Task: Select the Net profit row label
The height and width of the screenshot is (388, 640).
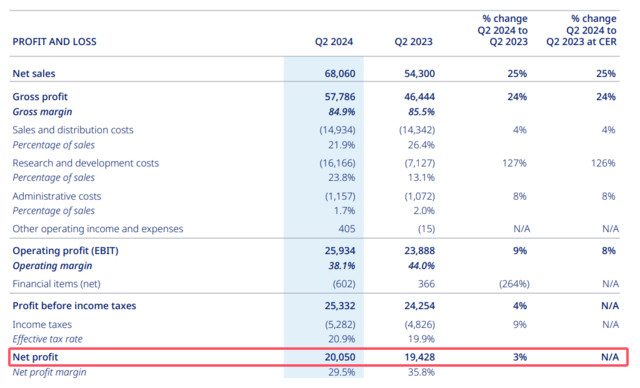Action: click(36, 357)
